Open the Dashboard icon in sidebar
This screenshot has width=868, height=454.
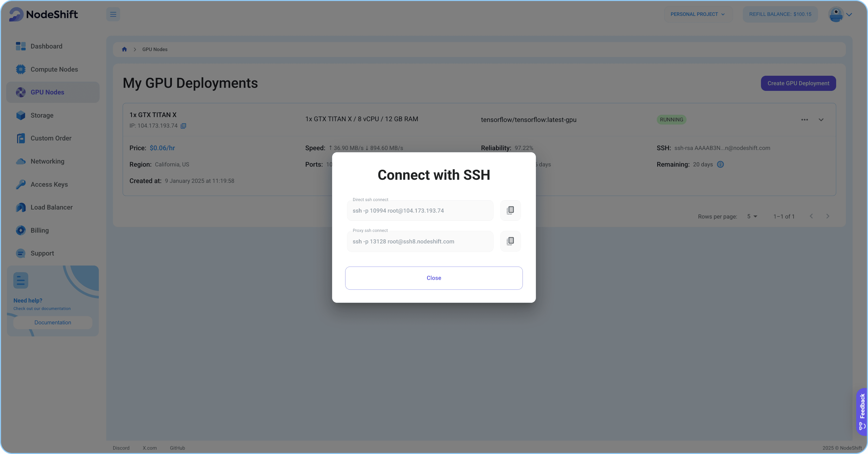21,46
